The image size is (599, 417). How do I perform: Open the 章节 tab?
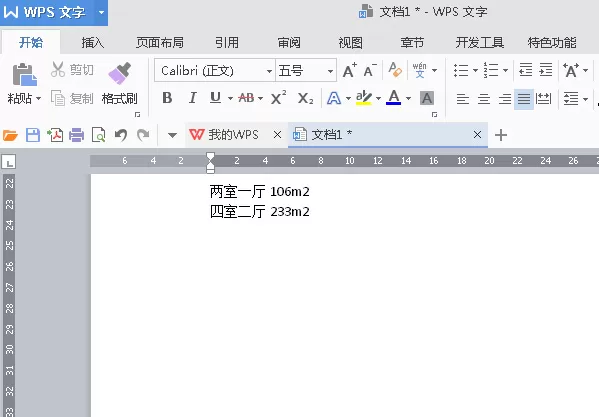[x=412, y=42]
